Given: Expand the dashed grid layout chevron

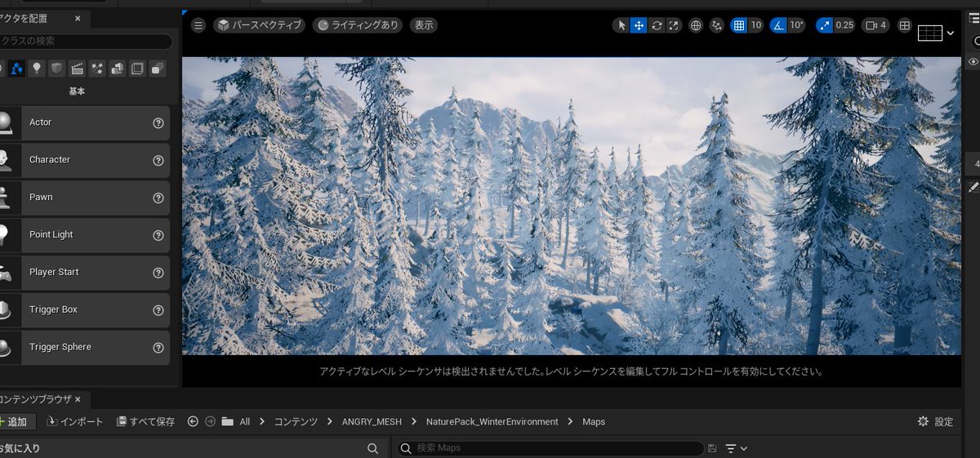Looking at the screenshot, I should [950, 33].
